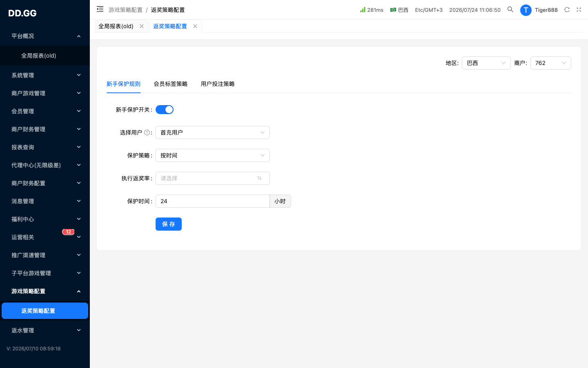Expand 系统管理 sidebar menu
Image resolution: width=588 pixels, height=368 pixels.
45,75
